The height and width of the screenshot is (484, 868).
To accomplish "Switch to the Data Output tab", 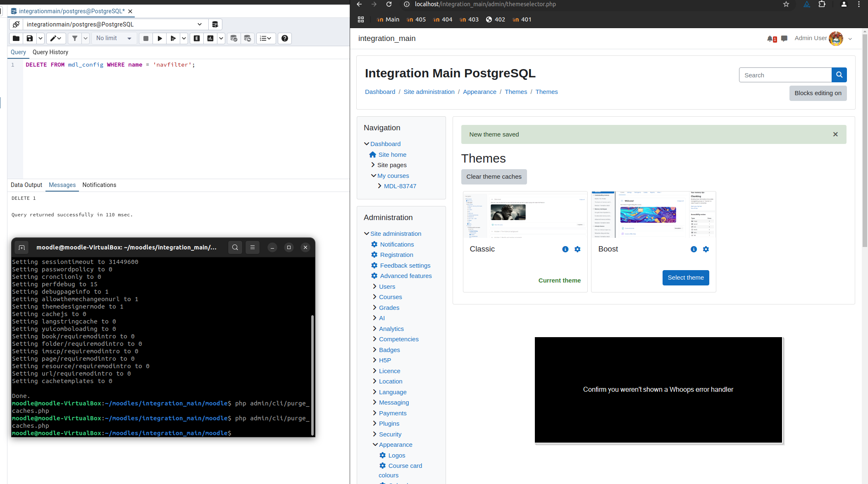I will click(26, 185).
